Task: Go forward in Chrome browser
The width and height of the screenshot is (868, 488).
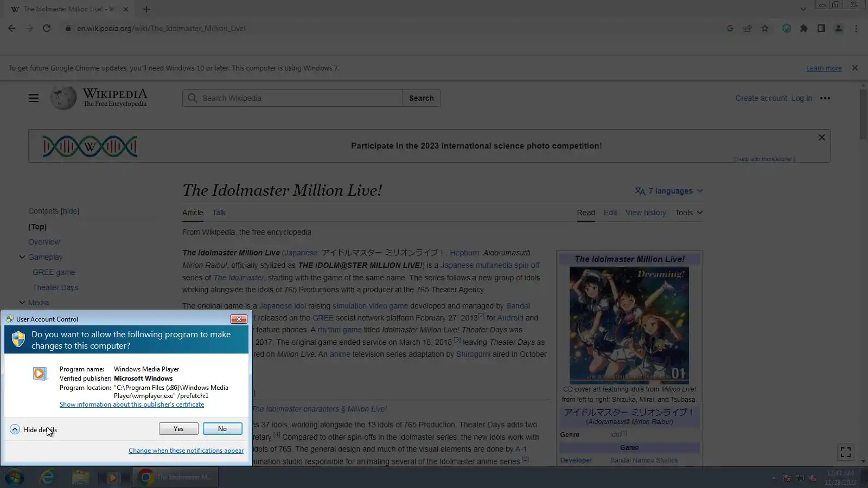Action: point(29,28)
